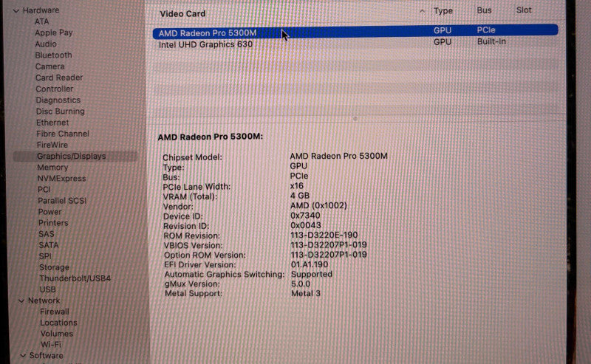Select FireWire in the sidebar
The width and height of the screenshot is (591, 364).
click(x=52, y=145)
